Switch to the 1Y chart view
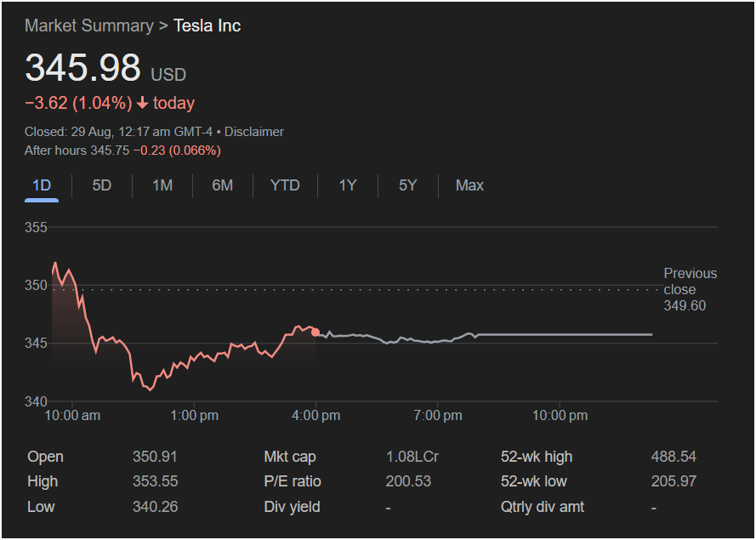 [x=347, y=185]
